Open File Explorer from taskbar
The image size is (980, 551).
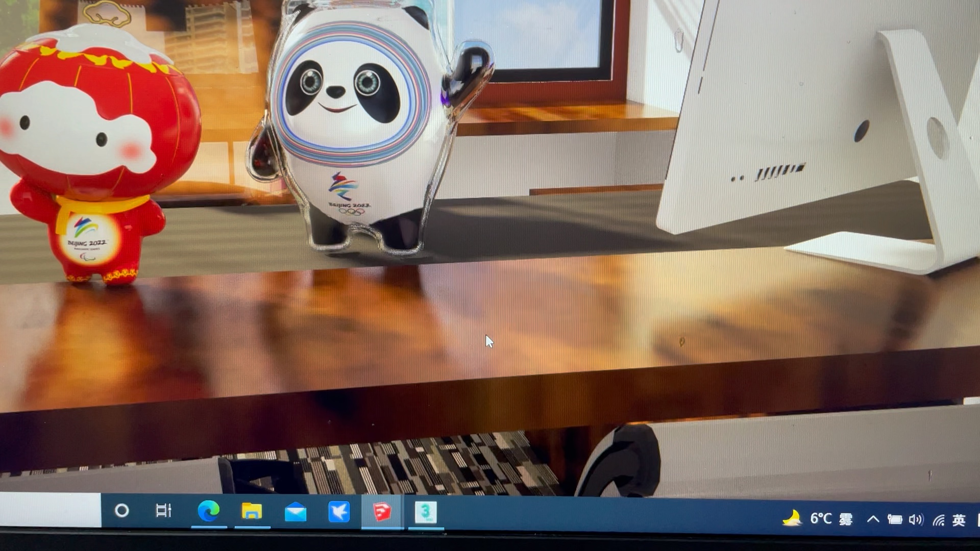click(252, 512)
